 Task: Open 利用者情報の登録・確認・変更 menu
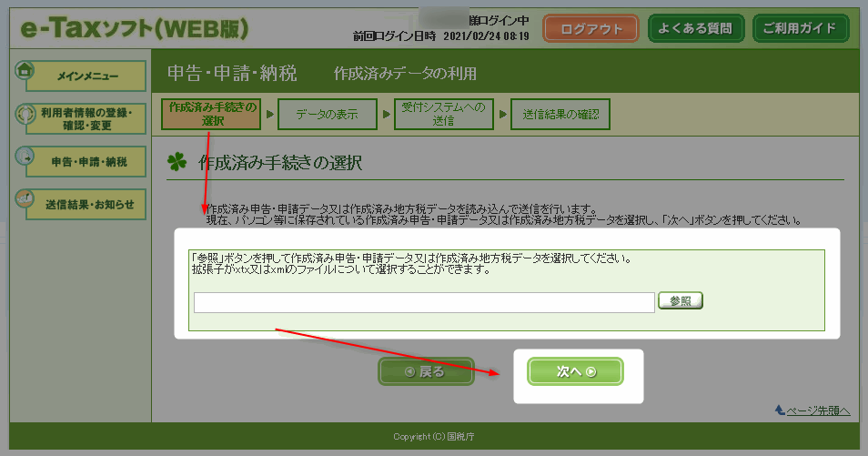(86, 119)
